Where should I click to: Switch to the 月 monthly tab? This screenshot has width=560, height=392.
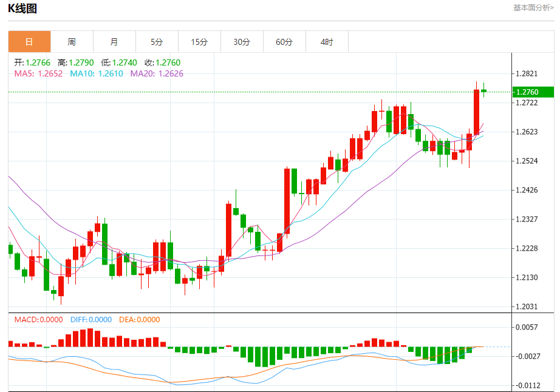click(x=114, y=42)
